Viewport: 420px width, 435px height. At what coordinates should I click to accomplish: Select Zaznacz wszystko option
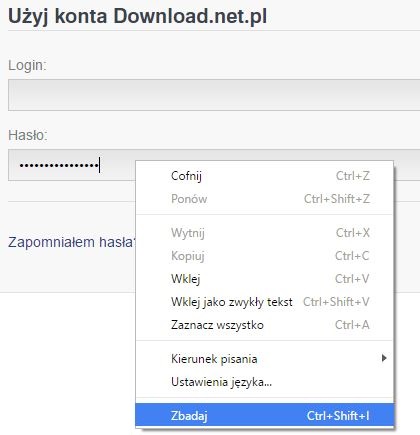pyautogui.click(x=265, y=325)
